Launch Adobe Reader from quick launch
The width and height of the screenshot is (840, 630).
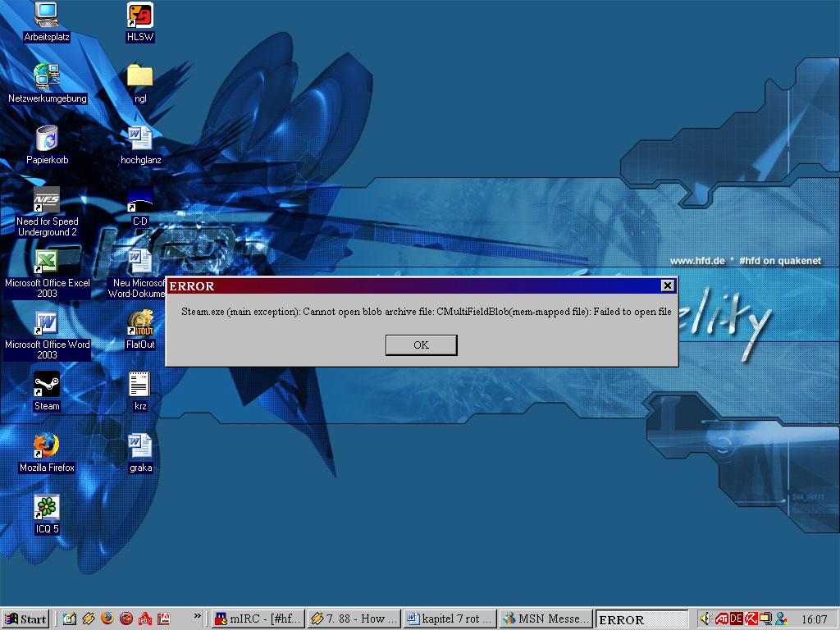[x=164, y=619]
